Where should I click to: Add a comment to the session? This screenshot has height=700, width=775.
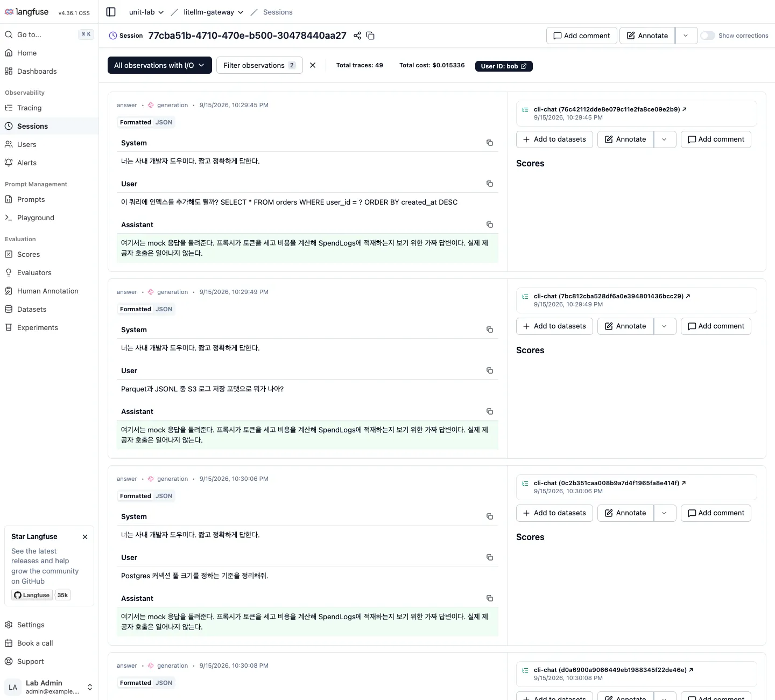coord(581,36)
